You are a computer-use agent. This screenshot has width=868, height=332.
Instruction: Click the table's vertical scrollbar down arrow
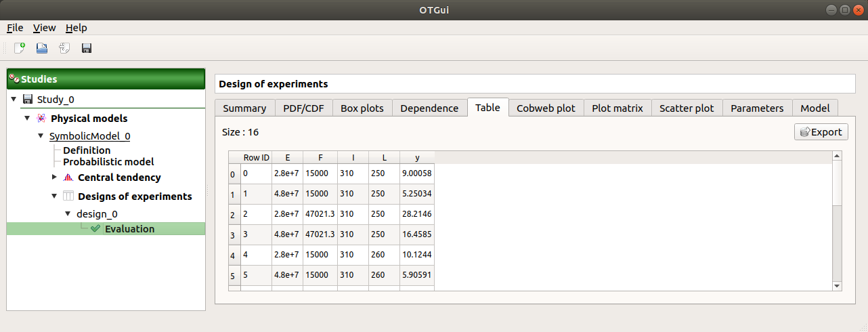tap(837, 286)
